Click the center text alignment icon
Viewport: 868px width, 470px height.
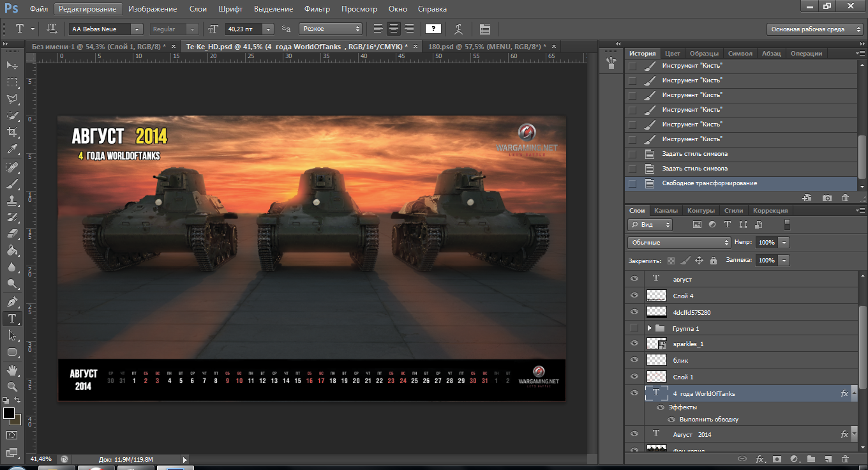pos(394,29)
